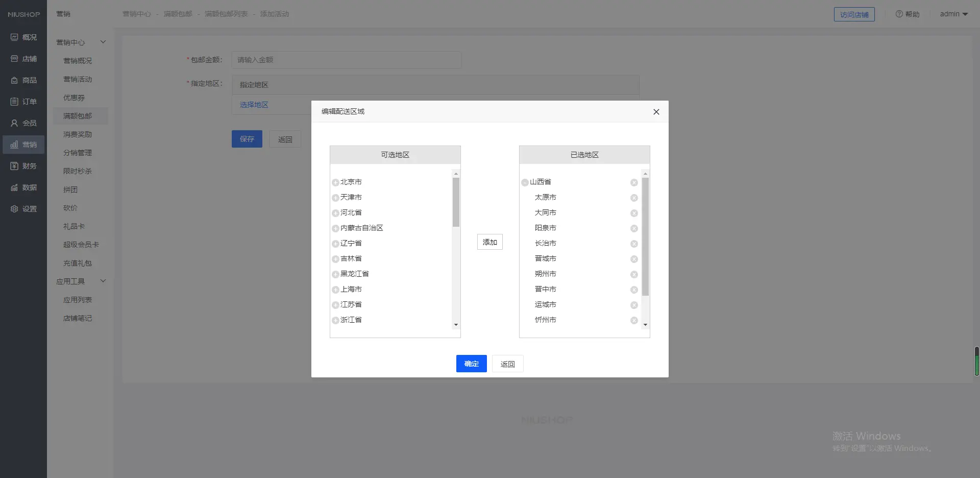
Task: Open 优惠券 in the marketing menu
Action: 74,98
